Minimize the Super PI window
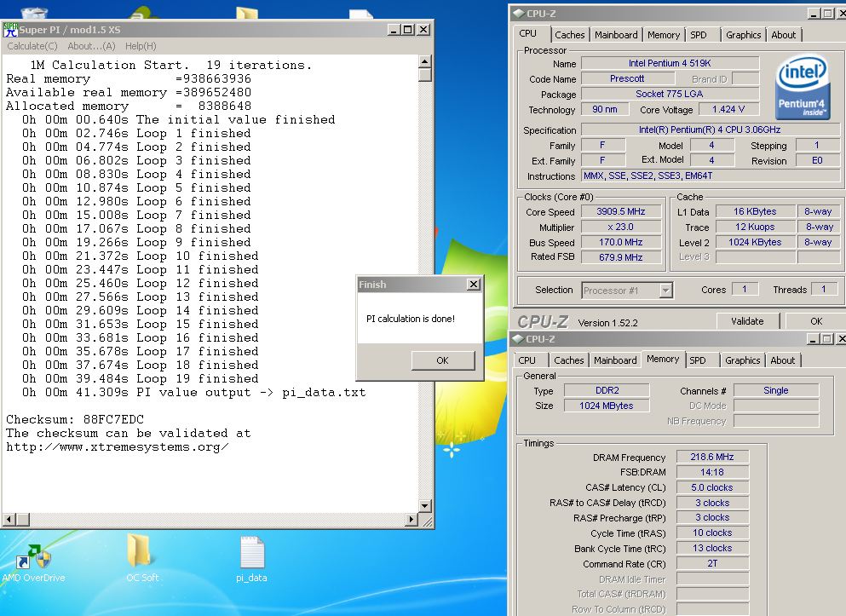846x616 pixels. coord(394,30)
